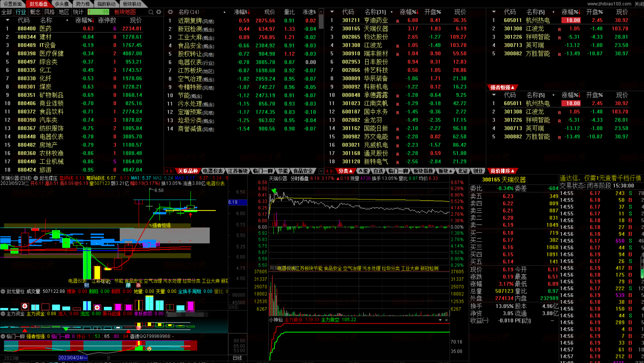This screenshot has height=363, width=644.
Task: Toggle the 主力资金 indicator panel circle button
Action: click(x=3, y=314)
